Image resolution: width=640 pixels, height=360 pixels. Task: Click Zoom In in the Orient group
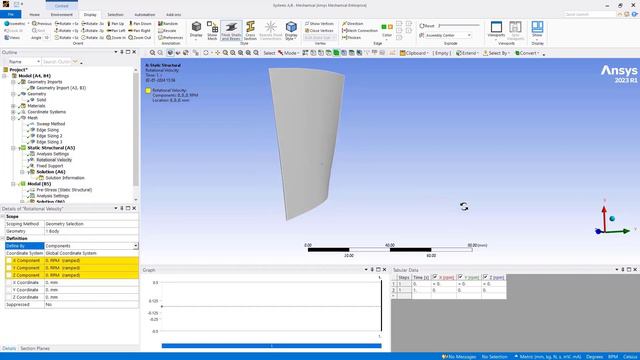(116, 38)
